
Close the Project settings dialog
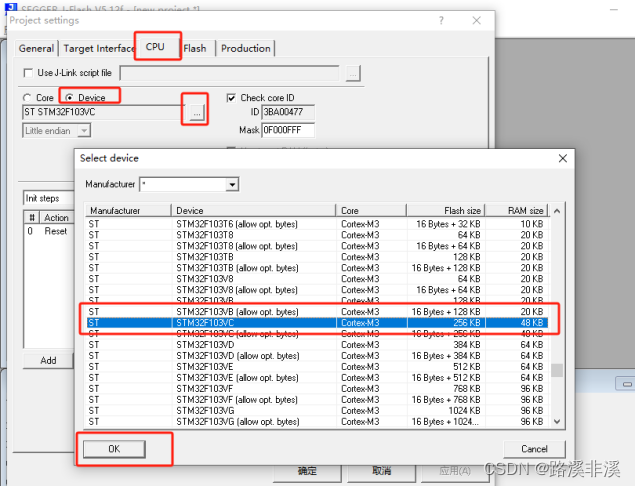tap(477, 21)
